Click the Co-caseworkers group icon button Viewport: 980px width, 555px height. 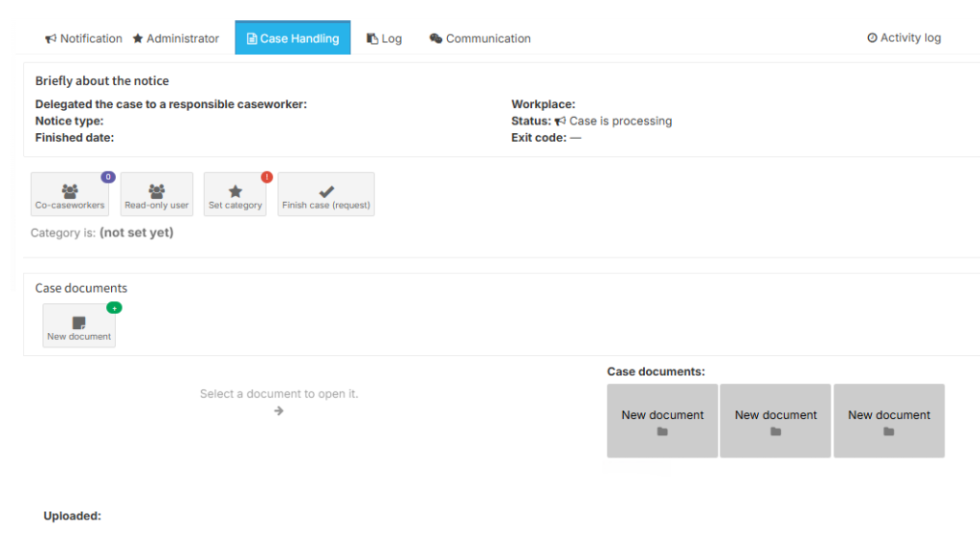coord(70,194)
